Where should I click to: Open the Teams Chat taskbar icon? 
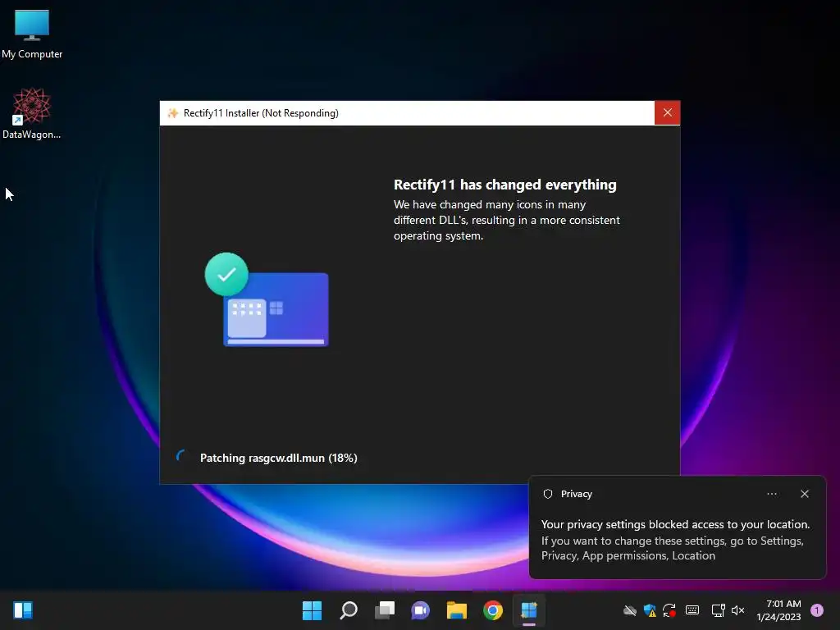421,610
